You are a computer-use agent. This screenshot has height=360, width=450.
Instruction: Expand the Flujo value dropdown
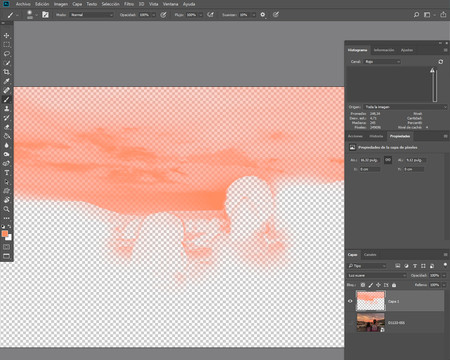coord(201,15)
